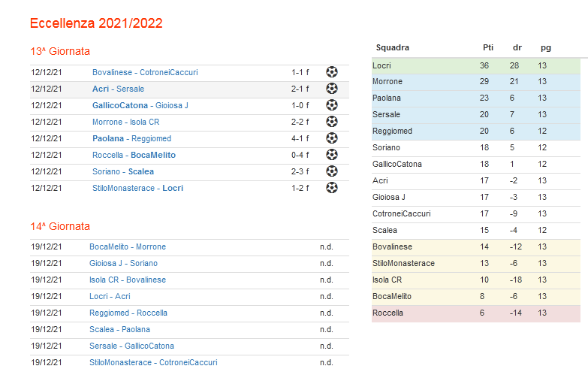This screenshot has width=588, height=375.
Task: Click the Squadra column header
Action: pyautogui.click(x=392, y=47)
